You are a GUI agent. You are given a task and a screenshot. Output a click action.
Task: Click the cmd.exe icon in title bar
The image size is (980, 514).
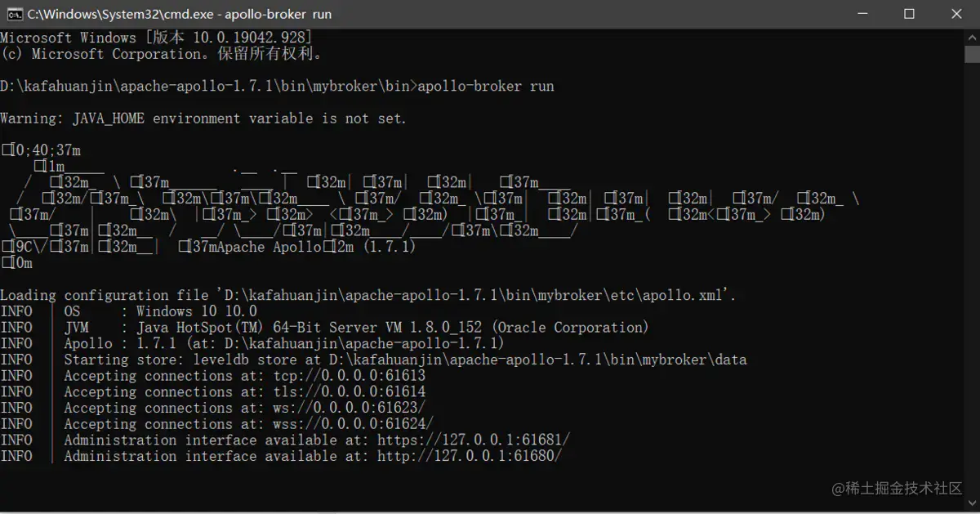tap(14, 14)
